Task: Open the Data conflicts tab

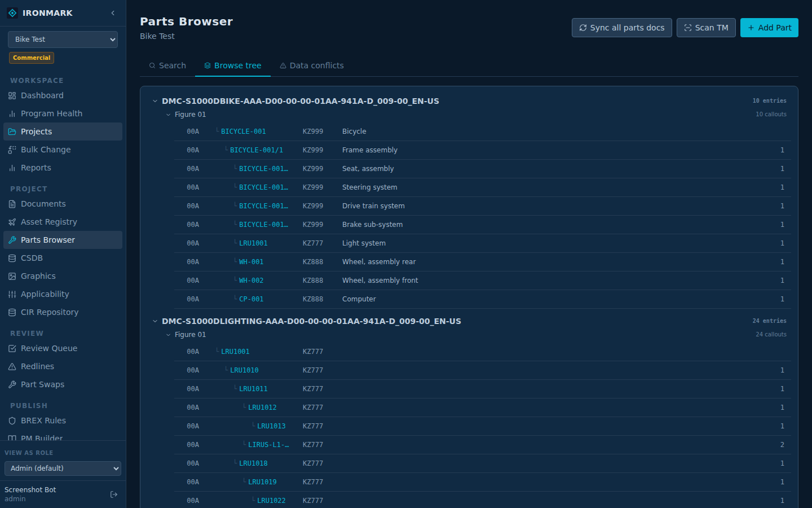Action: (312, 66)
